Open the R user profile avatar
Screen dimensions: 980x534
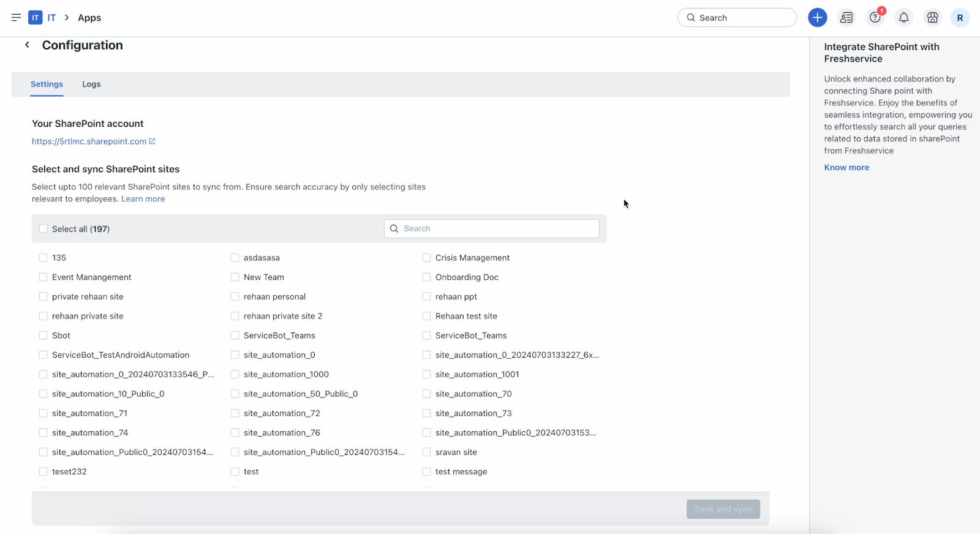pos(960,18)
